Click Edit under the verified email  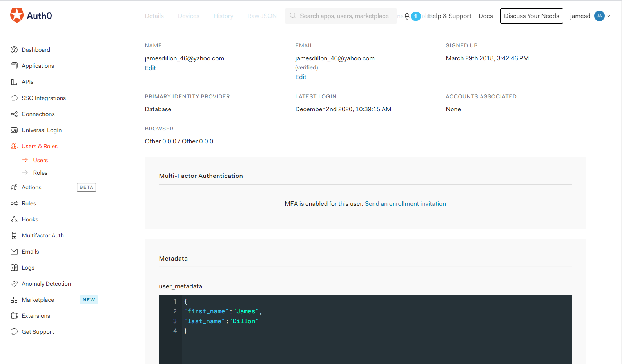(x=301, y=77)
